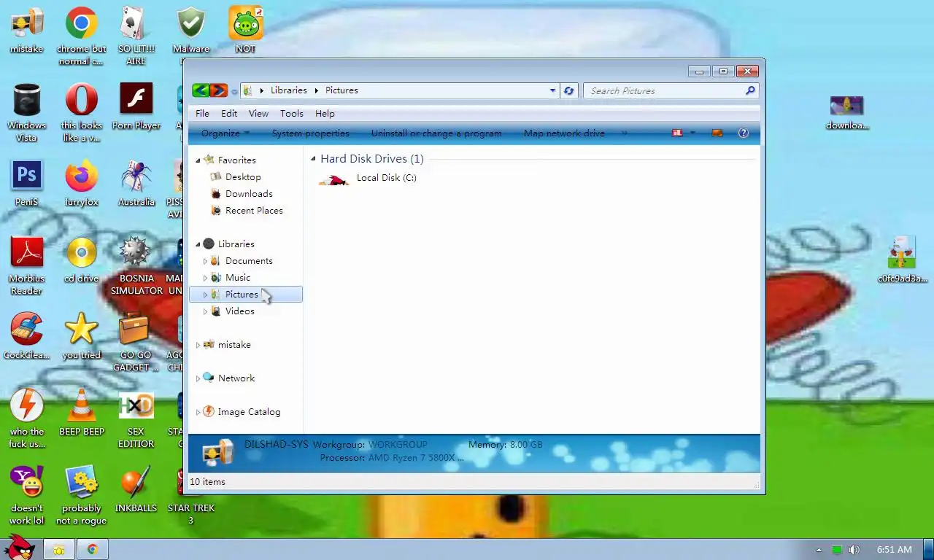This screenshot has width=934, height=560.
Task: Select the c0fc9ad3a... desktop file
Action: click(x=903, y=260)
